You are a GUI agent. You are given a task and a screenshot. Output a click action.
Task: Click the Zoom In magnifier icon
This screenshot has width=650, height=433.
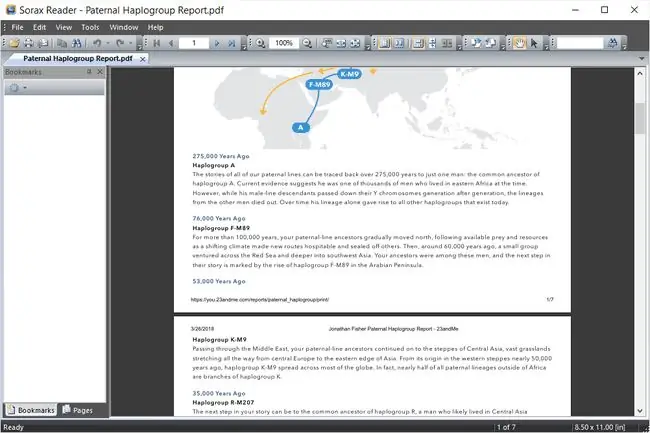coord(260,43)
